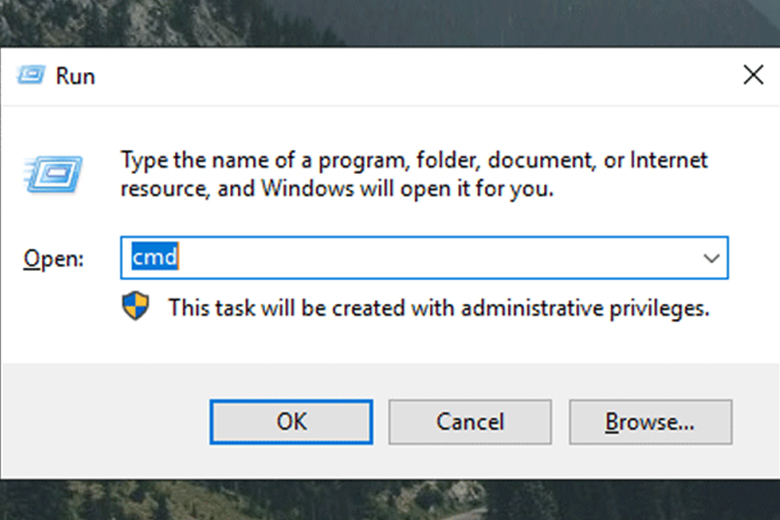Click the Open: label
The image size is (780, 520).
[x=54, y=259]
